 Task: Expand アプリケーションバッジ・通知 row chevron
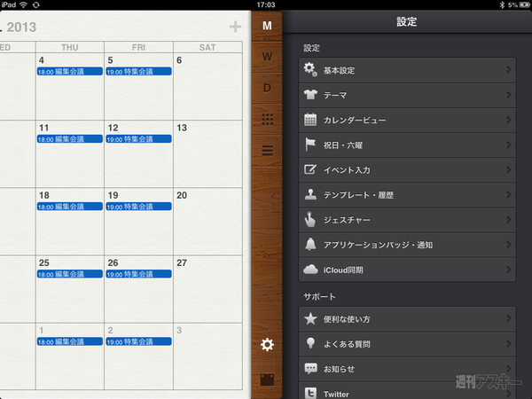(x=509, y=245)
